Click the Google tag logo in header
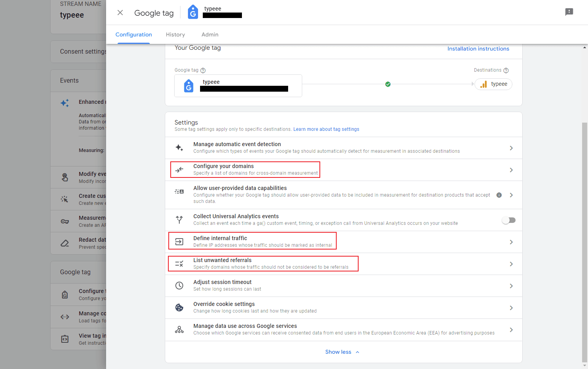The height and width of the screenshot is (369, 588). 193,12
